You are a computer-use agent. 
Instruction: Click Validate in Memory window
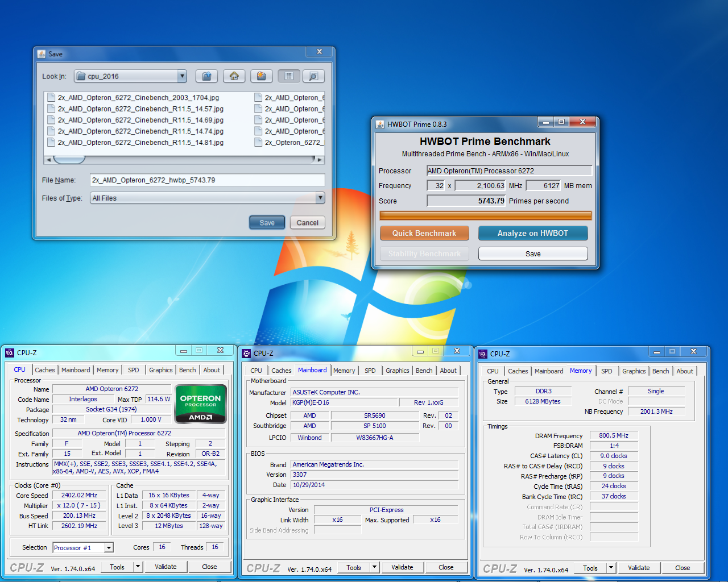click(639, 568)
